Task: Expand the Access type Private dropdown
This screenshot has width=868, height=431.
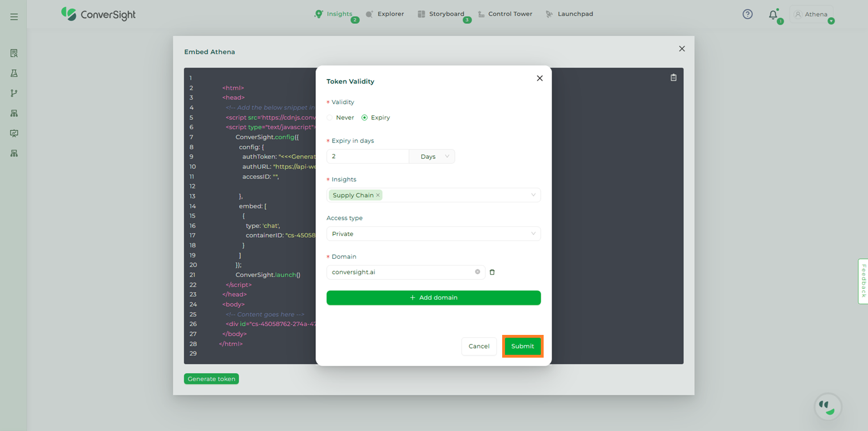Action: coord(433,234)
